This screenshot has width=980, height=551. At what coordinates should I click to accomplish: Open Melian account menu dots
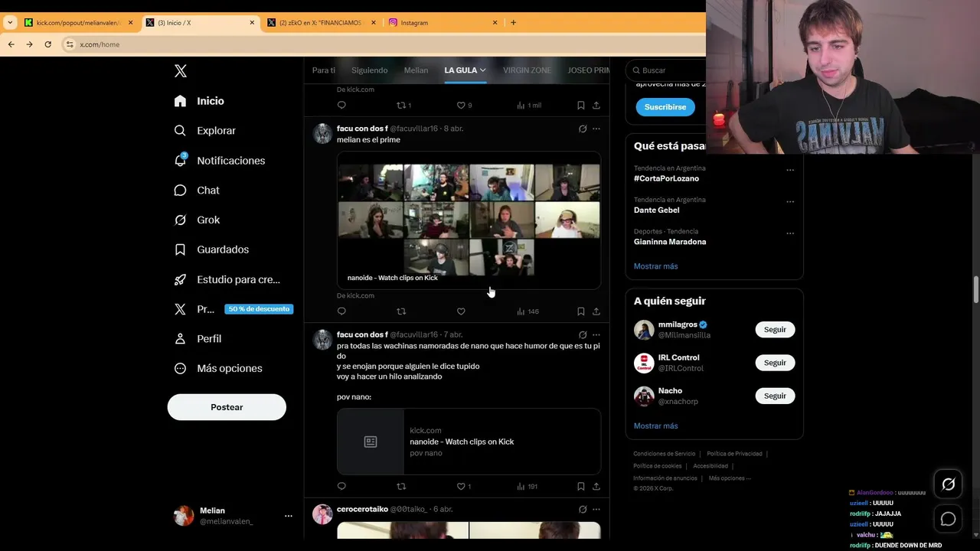tap(289, 516)
